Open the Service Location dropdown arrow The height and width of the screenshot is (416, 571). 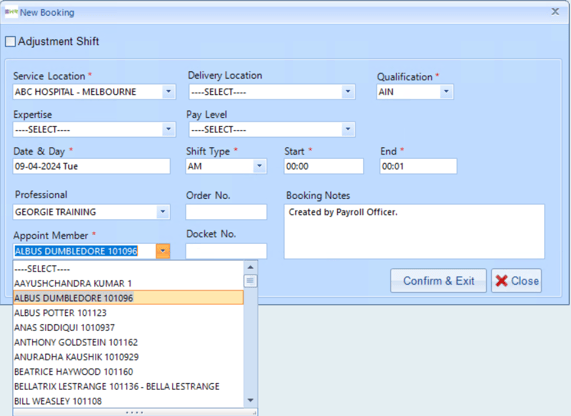click(168, 91)
